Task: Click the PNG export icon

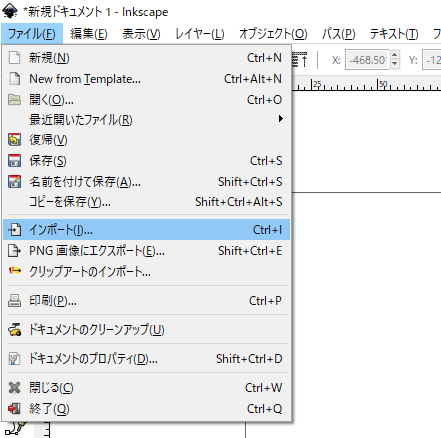Action: pos(14,251)
